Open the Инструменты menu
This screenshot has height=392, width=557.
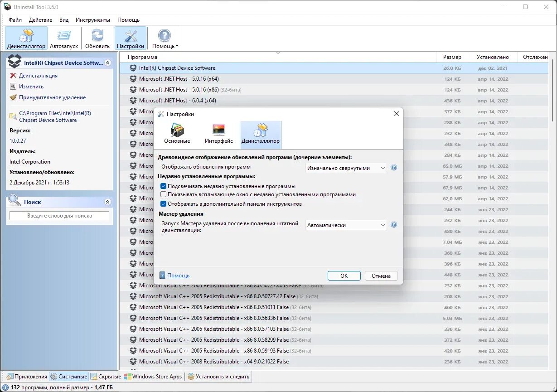point(93,20)
